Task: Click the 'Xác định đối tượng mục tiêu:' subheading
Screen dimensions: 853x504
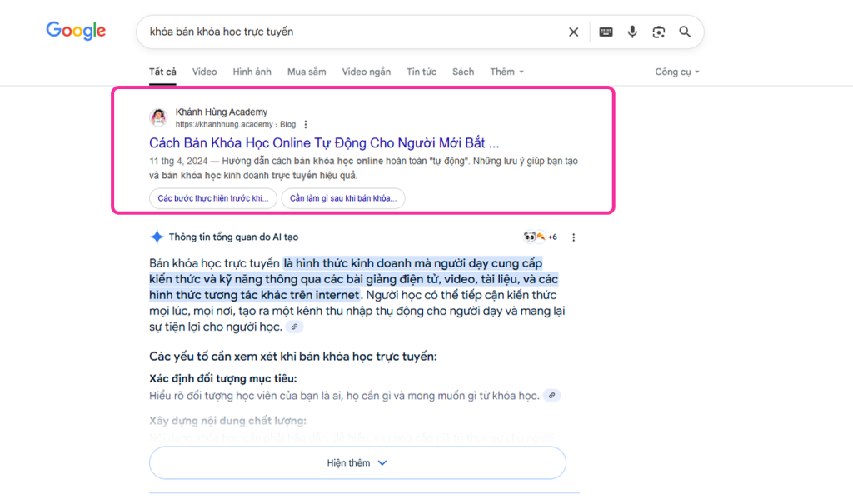Action: 223,378
